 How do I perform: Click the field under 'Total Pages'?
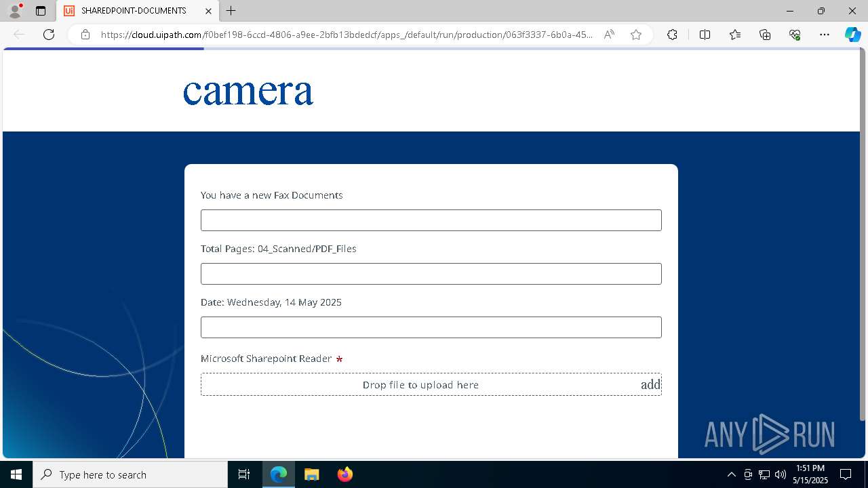[x=431, y=274]
